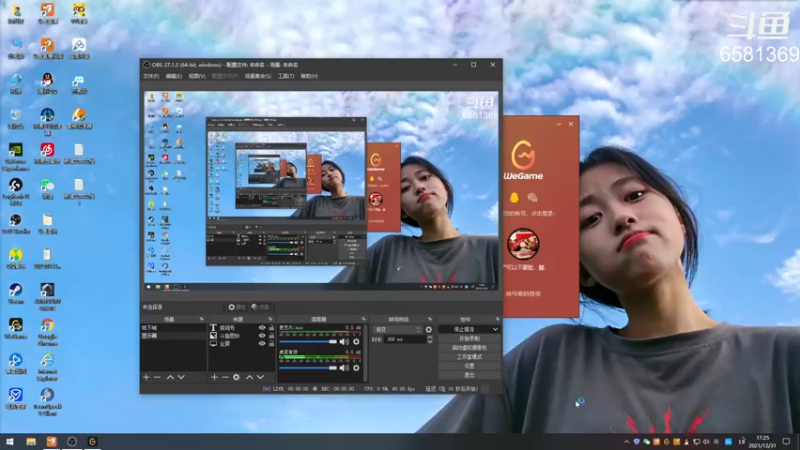Open Settings button in OBS controls
800x450 pixels.
[x=469, y=366]
